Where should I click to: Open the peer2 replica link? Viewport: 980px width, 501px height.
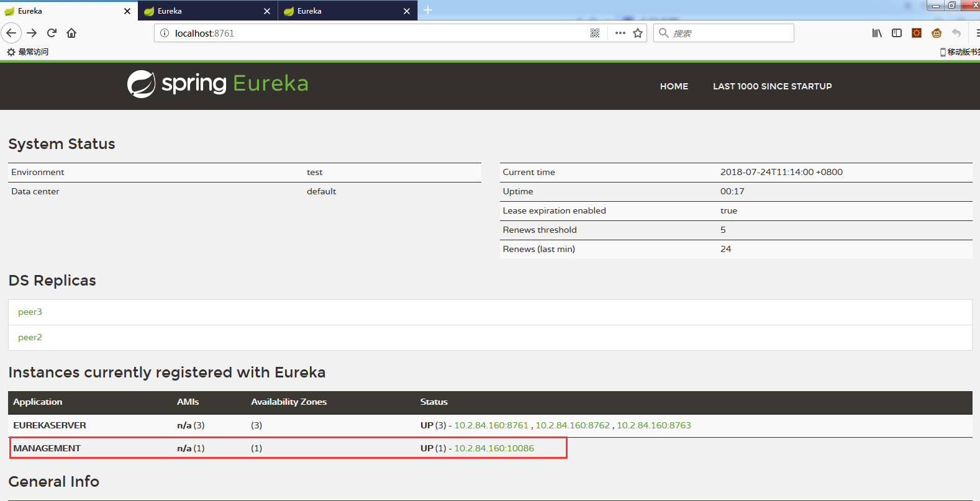[x=30, y=337]
